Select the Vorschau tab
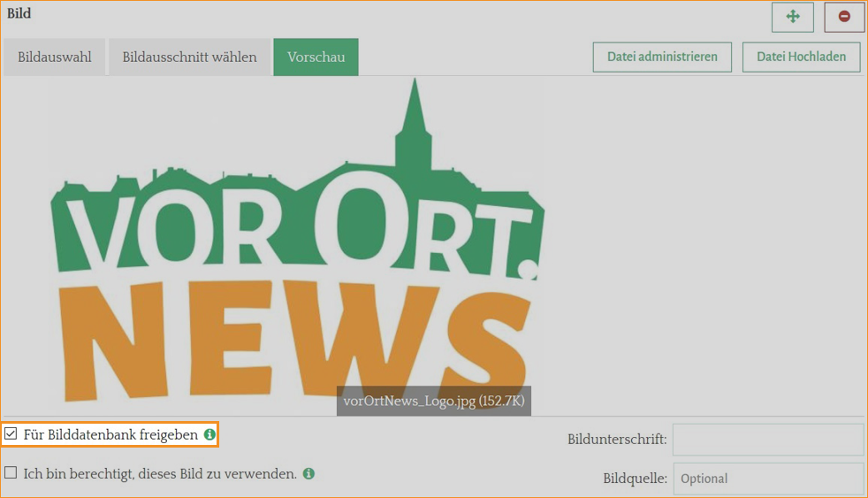This screenshot has width=868, height=498. tap(316, 57)
